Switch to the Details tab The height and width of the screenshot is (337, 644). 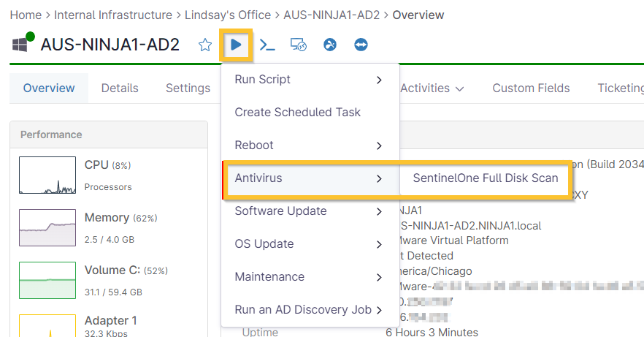click(120, 88)
